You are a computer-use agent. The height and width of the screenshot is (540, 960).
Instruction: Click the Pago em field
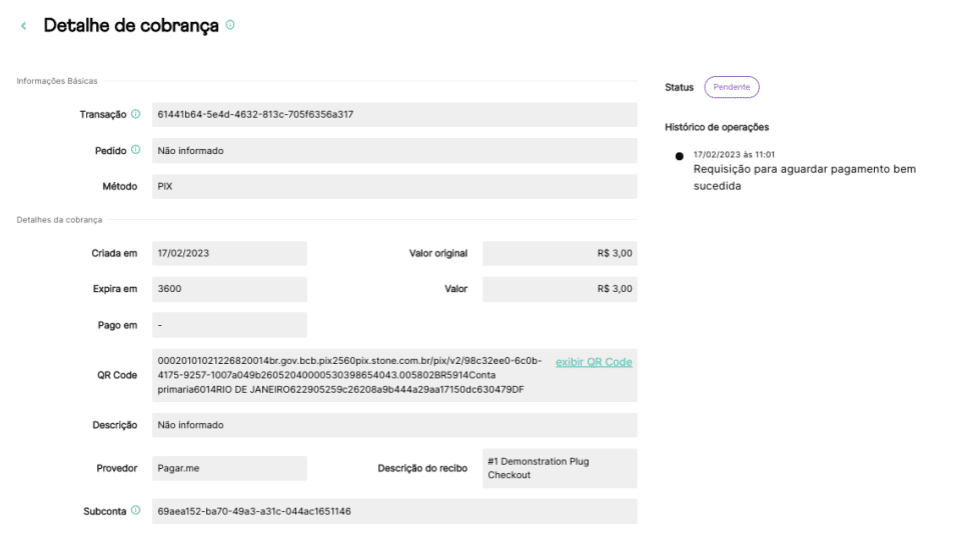click(x=228, y=325)
